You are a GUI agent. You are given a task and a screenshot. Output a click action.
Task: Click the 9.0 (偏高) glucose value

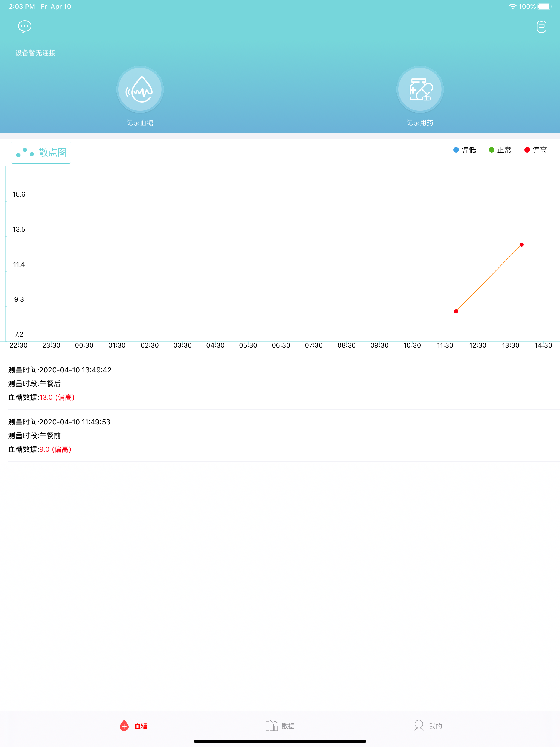coord(56,450)
